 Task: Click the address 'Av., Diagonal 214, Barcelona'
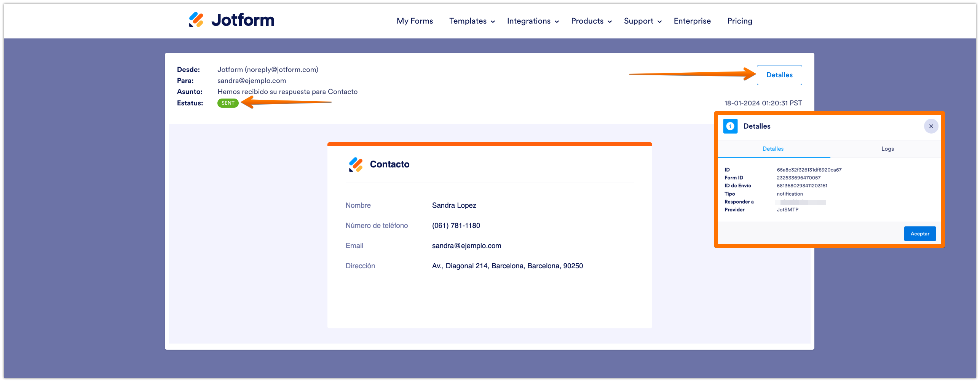pyautogui.click(x=507, y=266)
